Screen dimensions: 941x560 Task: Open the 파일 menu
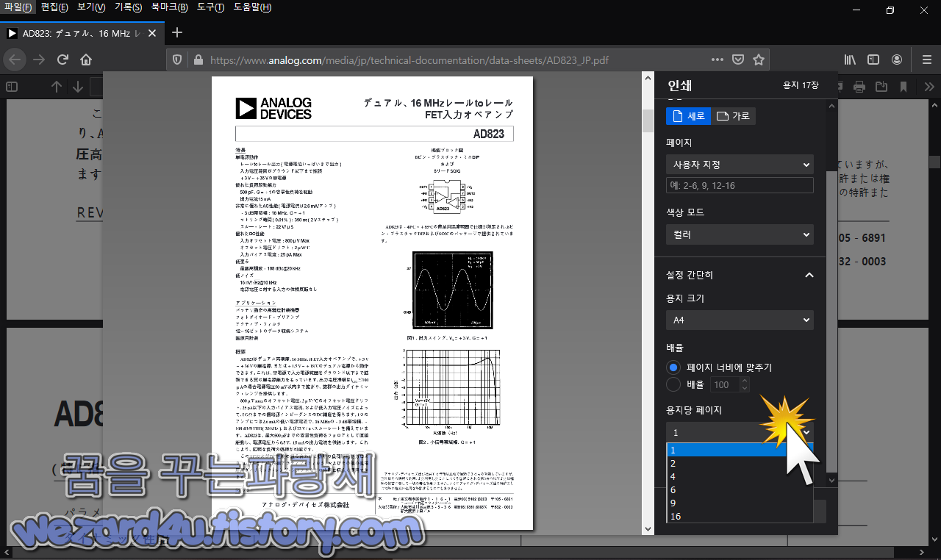click(18, 7)
